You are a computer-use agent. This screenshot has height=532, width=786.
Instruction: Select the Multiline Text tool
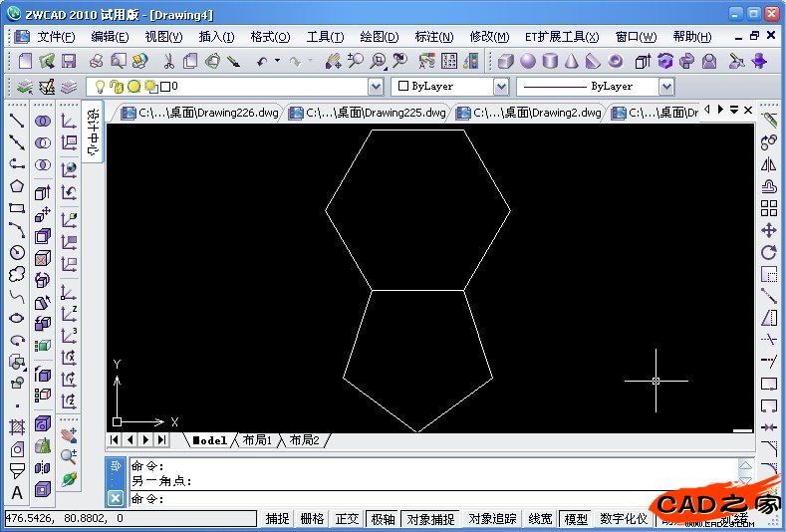coord(17,493)
